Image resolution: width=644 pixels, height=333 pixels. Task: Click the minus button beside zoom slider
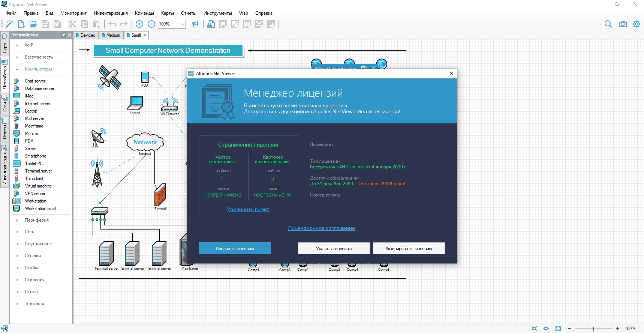coord(569,328)
